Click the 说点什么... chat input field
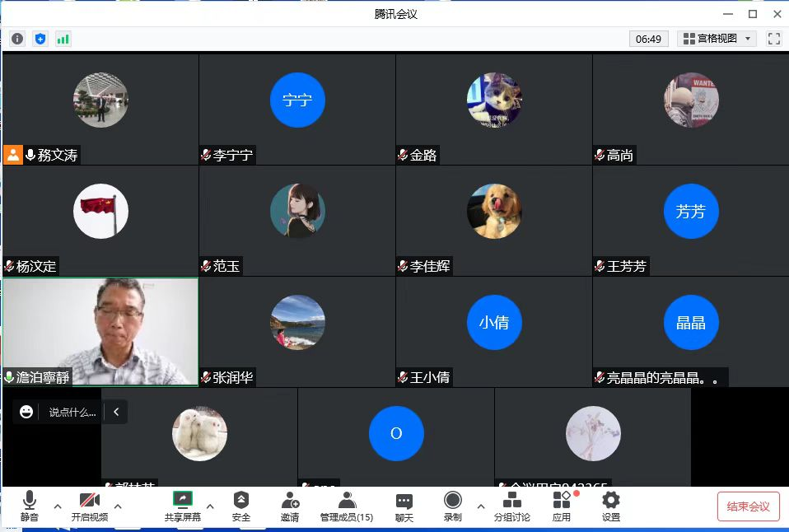 click(72, 412)
